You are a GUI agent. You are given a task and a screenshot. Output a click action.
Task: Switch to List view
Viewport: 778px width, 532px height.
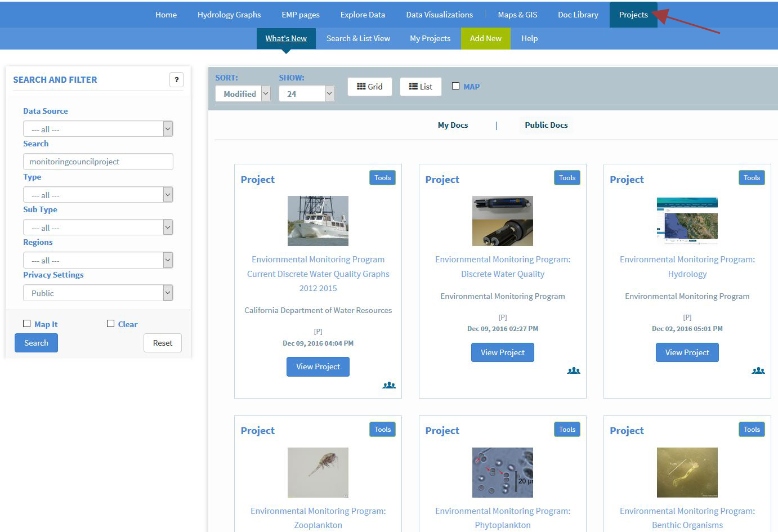[420, 87]
